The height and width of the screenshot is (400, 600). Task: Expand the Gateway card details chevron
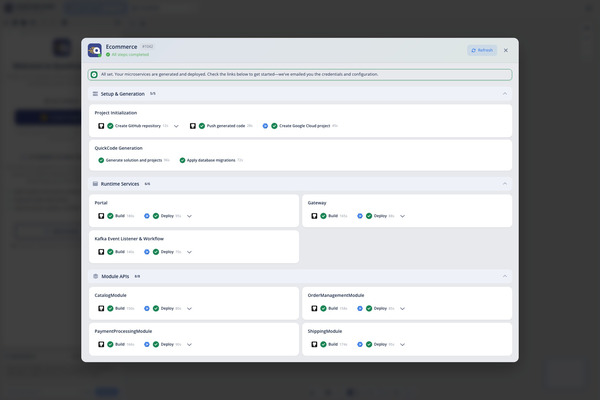point(403,216)
